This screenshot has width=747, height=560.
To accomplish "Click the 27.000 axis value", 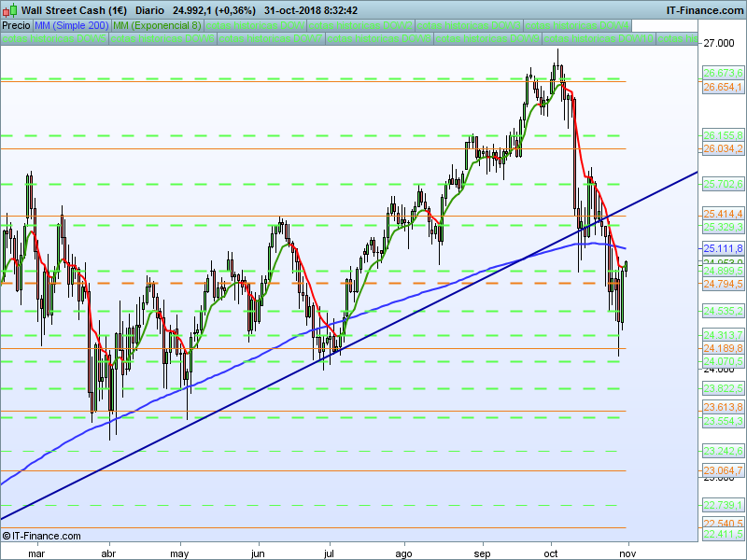I will coord(718,43).
